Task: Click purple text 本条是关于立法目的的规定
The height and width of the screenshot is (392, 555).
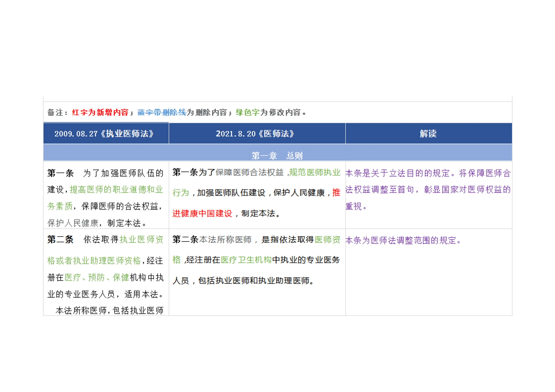Action: 397,173
